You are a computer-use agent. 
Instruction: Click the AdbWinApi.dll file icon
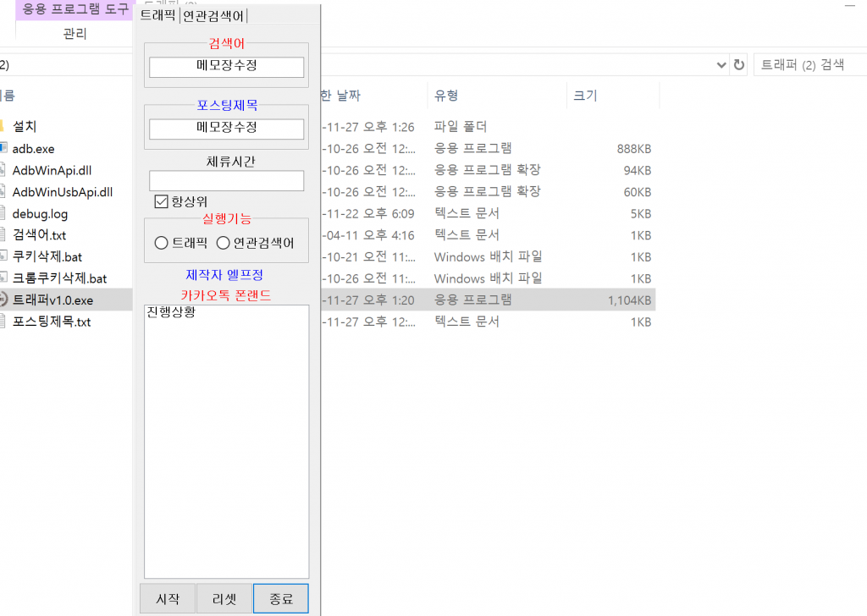[3, 170]
